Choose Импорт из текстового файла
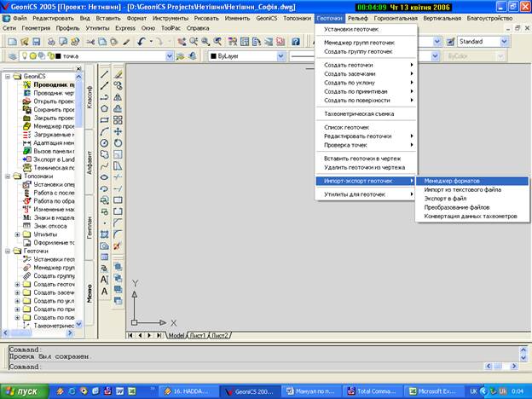 tap(472, 189)
